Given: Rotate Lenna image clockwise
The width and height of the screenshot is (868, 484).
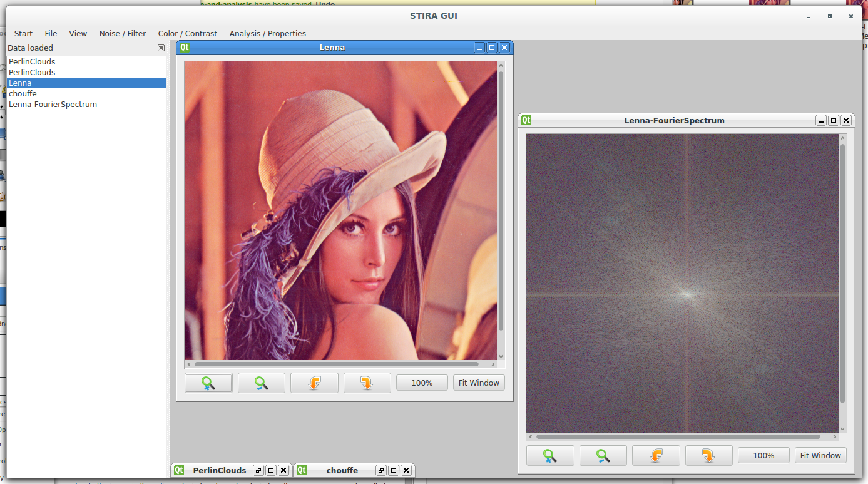Looking at the screenshot, I should coord(367,383).
